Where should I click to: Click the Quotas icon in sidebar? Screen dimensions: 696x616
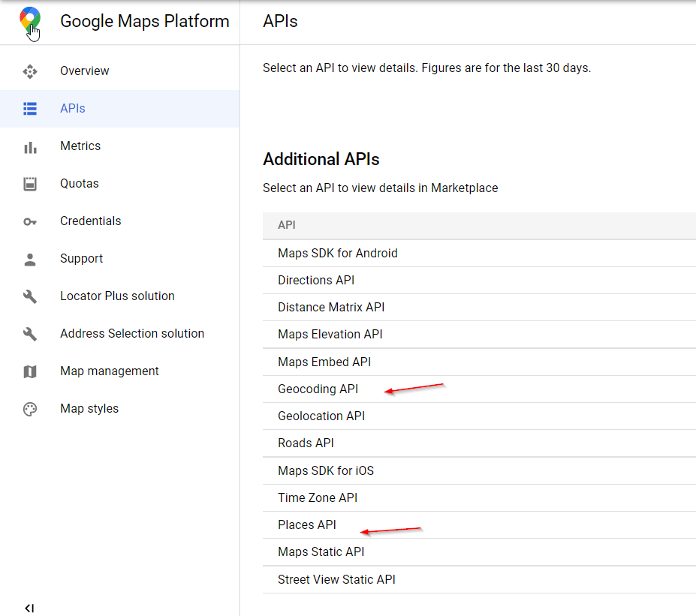click(x=30, y=184)
